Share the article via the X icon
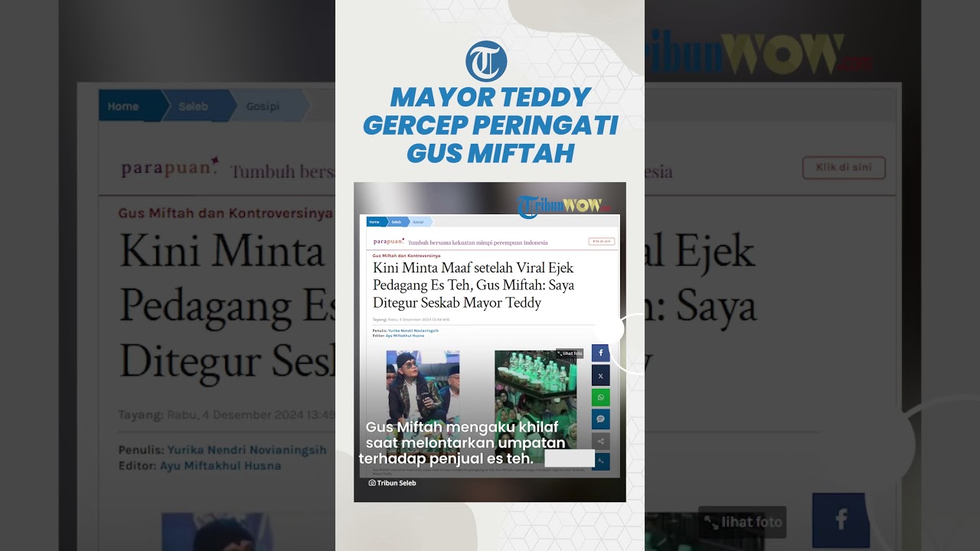This screenshot has height=551, width=980. [600, 376]
